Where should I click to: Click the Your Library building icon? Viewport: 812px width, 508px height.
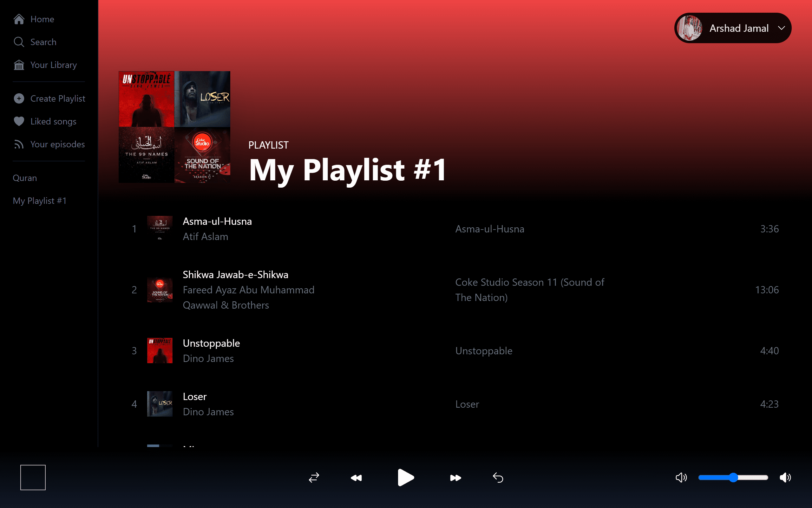19,65
